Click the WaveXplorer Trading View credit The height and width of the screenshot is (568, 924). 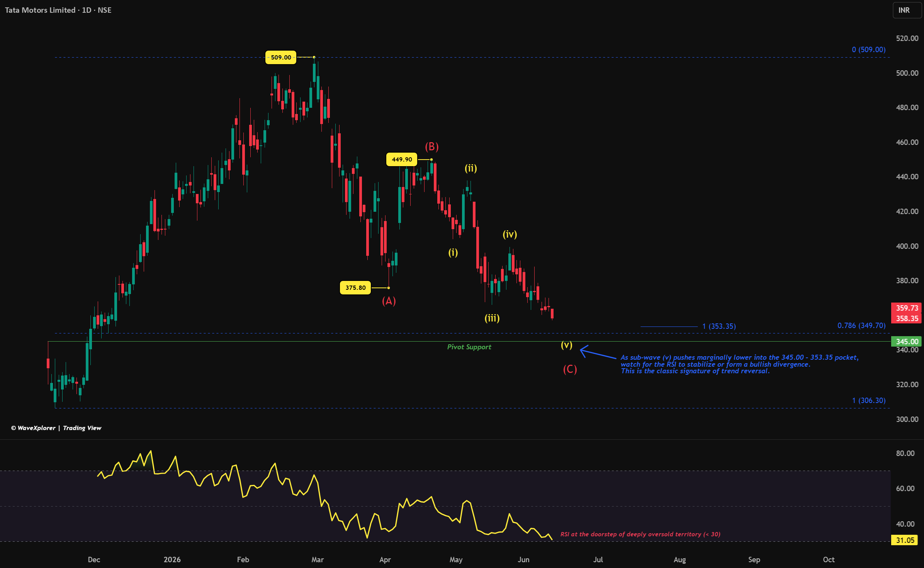tap(56, 428)
